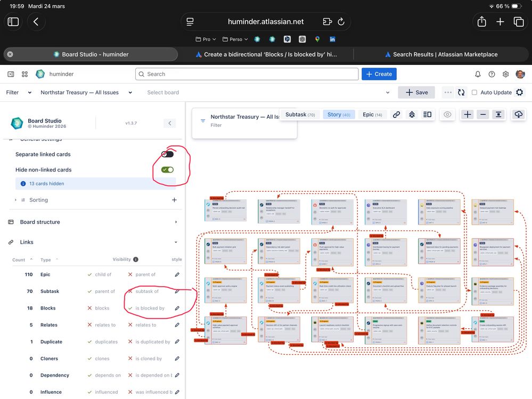Open the Jira app switcher grid icon
The image size is (532, 399).
click(25, 74)
